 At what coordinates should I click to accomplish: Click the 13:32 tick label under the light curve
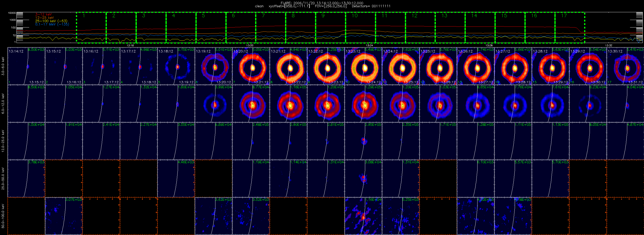click(x=609, y=45)
